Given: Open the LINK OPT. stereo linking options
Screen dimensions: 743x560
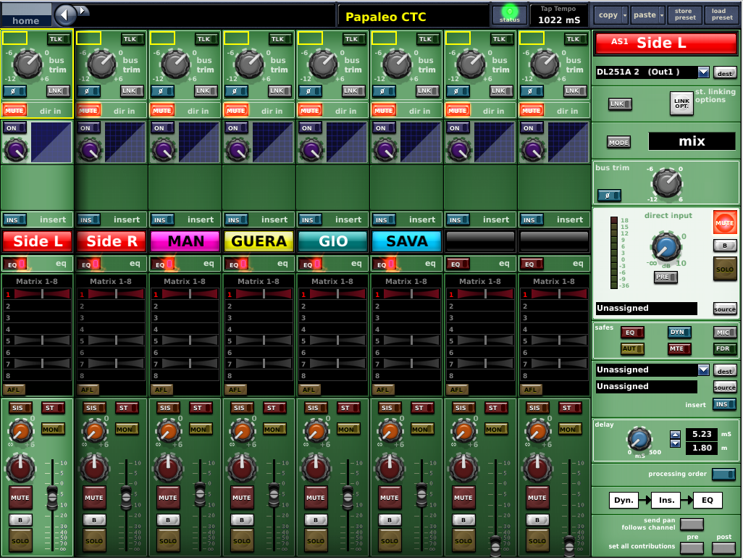Looking at the screenshot, I should (681, 104).
